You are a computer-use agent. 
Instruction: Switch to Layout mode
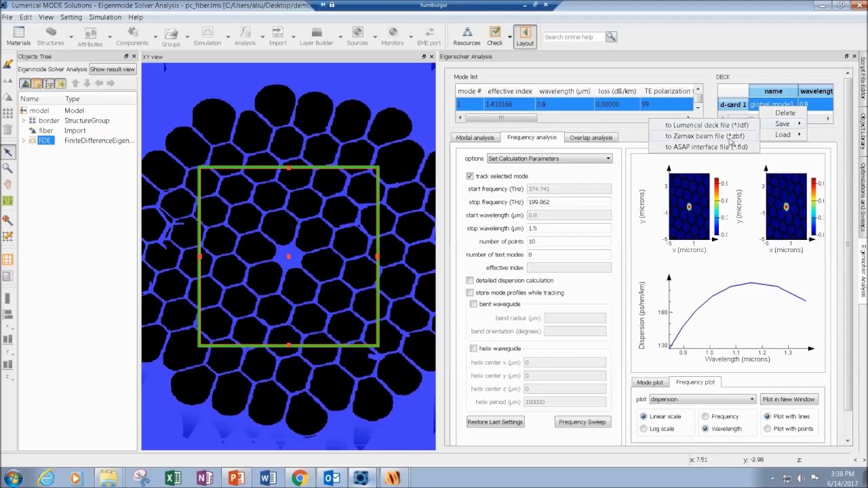(525, 36)
